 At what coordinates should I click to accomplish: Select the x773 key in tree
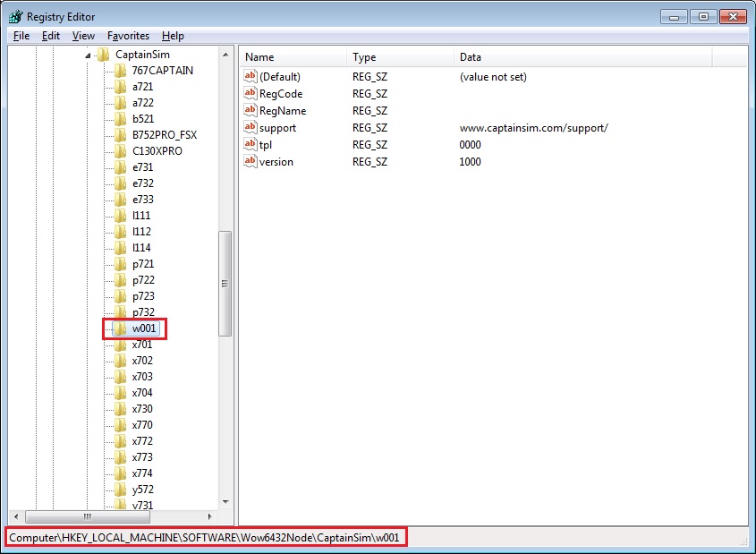[x=142, y=457]
